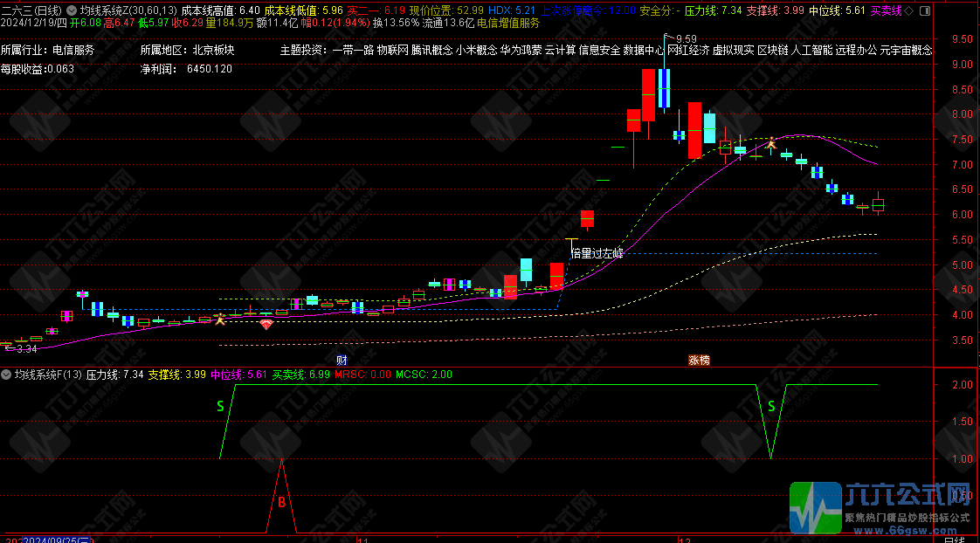This screenshot has width=980, height=543.
Task: Click the 北京板块 region label
Action: pos(213,50)
